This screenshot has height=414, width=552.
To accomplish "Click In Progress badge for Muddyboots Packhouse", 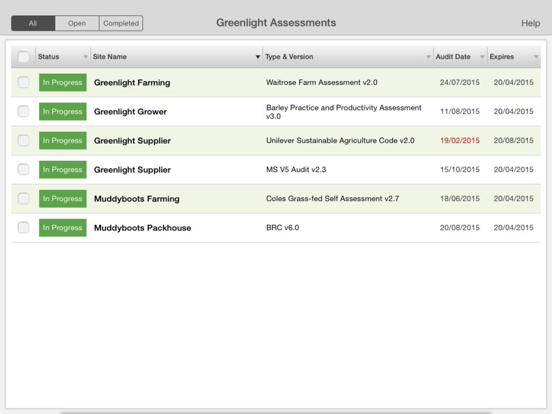I will click(x=63, y=228).
